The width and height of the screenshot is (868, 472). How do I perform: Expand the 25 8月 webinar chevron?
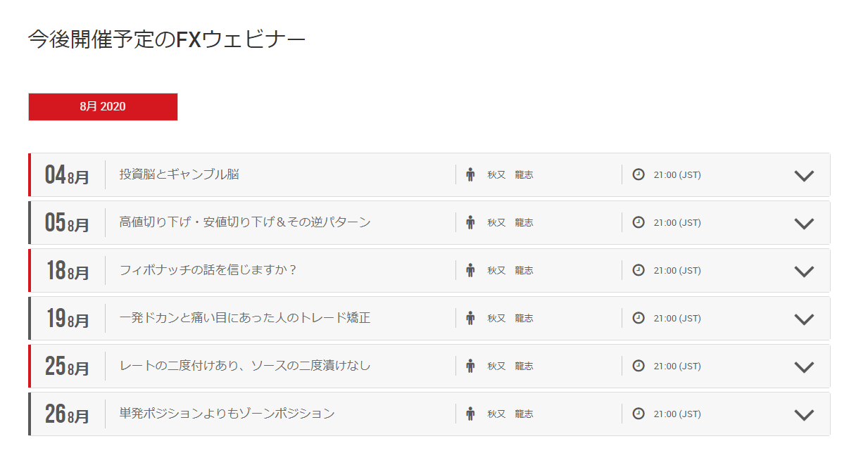pyautogui.click(x=804, y=367)
